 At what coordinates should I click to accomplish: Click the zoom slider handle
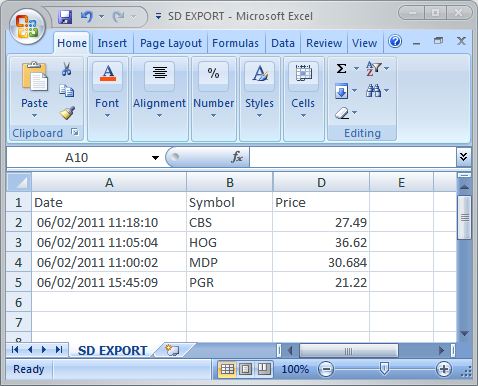coord(384,369)
